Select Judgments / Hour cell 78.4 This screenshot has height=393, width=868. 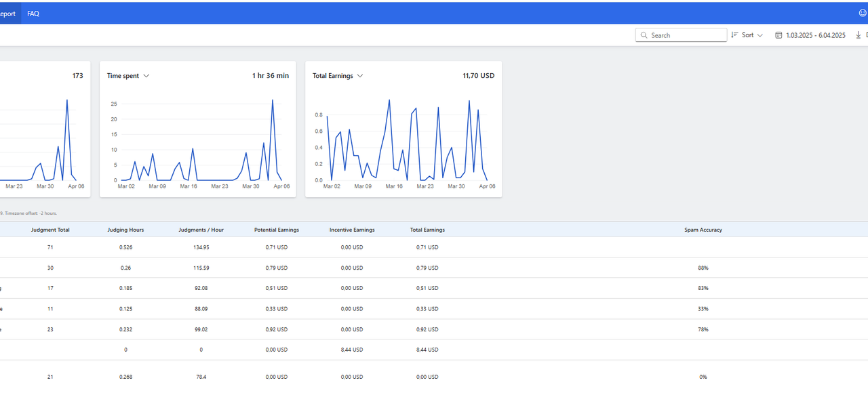point(201,377)
